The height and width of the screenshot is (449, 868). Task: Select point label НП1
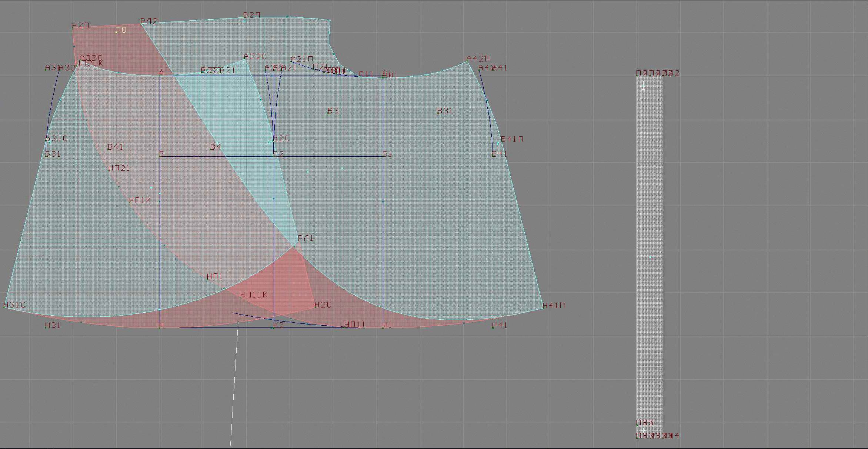pyautogui.click(x=214, y=276)
